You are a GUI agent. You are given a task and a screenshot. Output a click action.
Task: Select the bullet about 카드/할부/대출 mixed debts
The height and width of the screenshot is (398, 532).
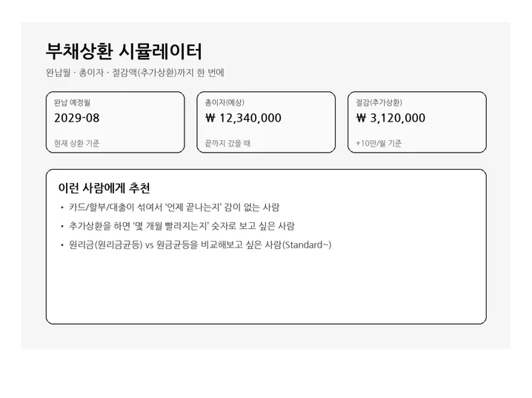(173, 208)
